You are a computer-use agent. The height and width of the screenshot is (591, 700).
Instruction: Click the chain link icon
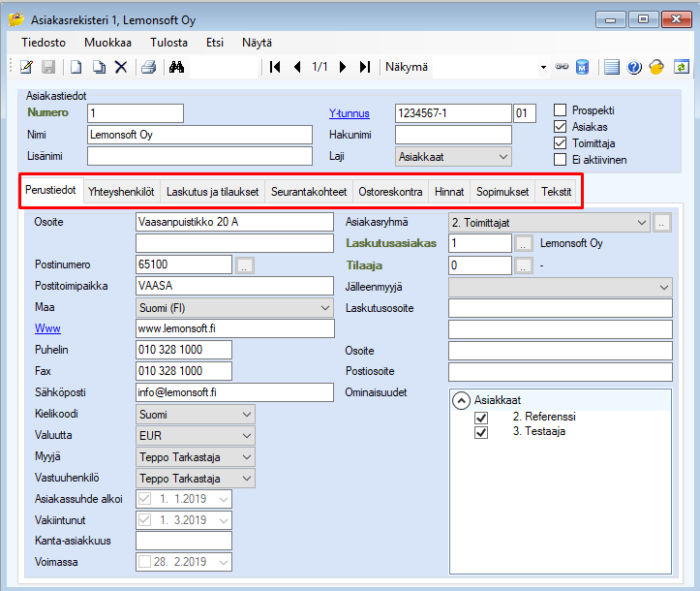coord(562,67)
